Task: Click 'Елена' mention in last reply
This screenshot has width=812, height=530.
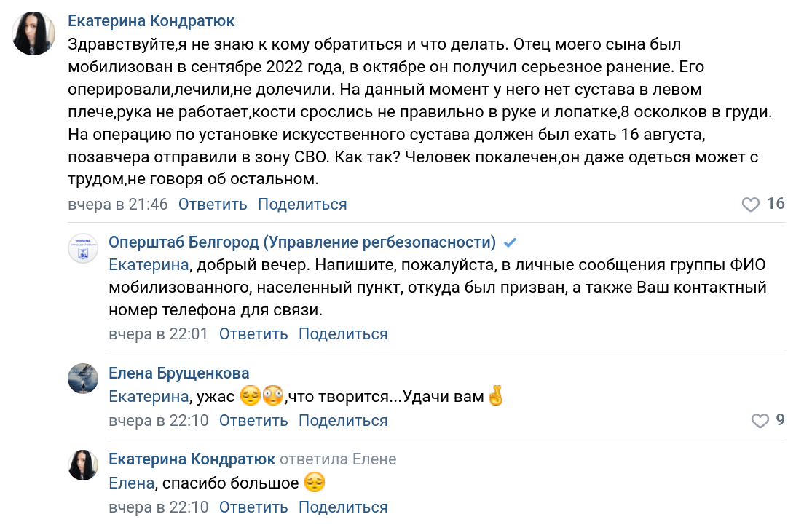Action: [x=131, y=483]
